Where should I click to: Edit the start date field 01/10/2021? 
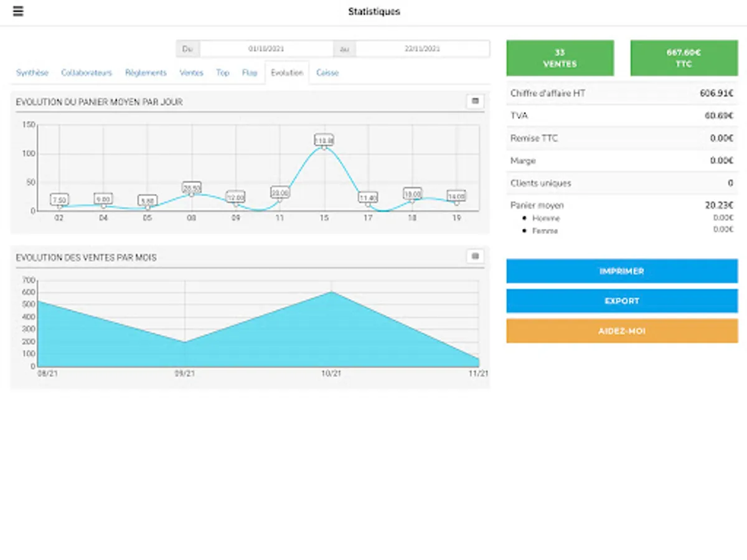(x=266, y=49)
